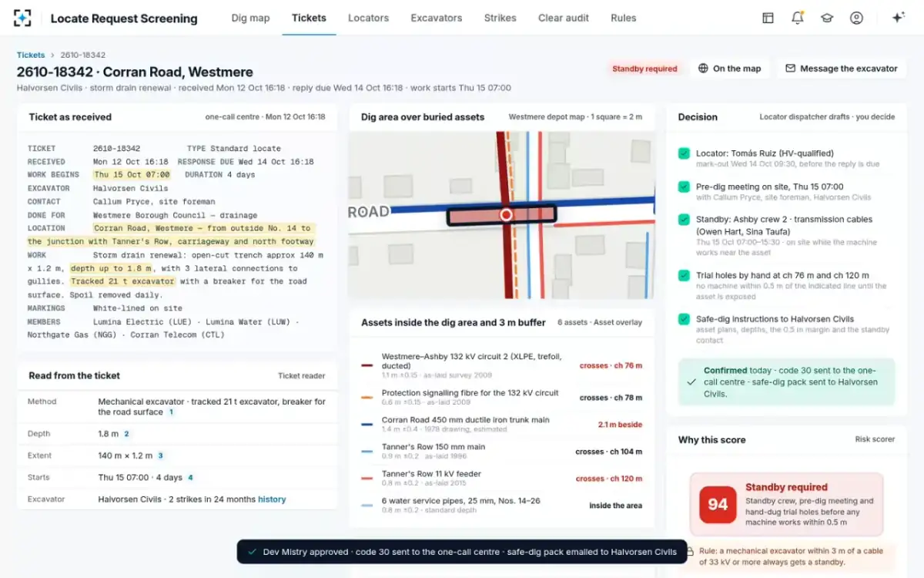Click the '2.1 m beside' value
This screenshot has height=578, width=924.
pos(620,425)
